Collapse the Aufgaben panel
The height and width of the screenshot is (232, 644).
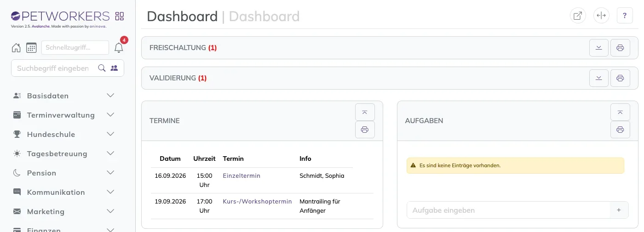coord(620,112)
